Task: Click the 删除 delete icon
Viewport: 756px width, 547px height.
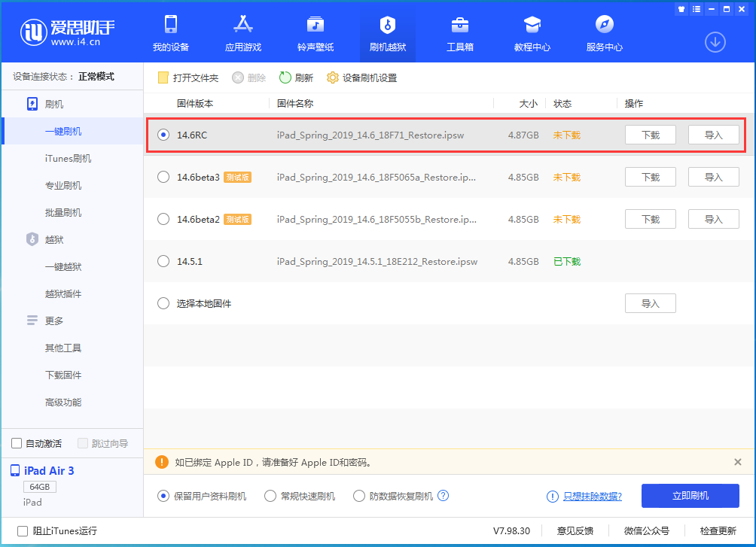Action: coord(238,77)
